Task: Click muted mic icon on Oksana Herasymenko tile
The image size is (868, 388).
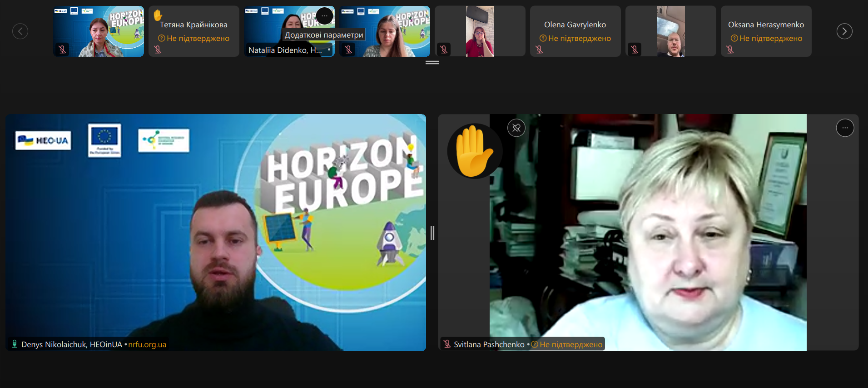Action: click(730, 50)
